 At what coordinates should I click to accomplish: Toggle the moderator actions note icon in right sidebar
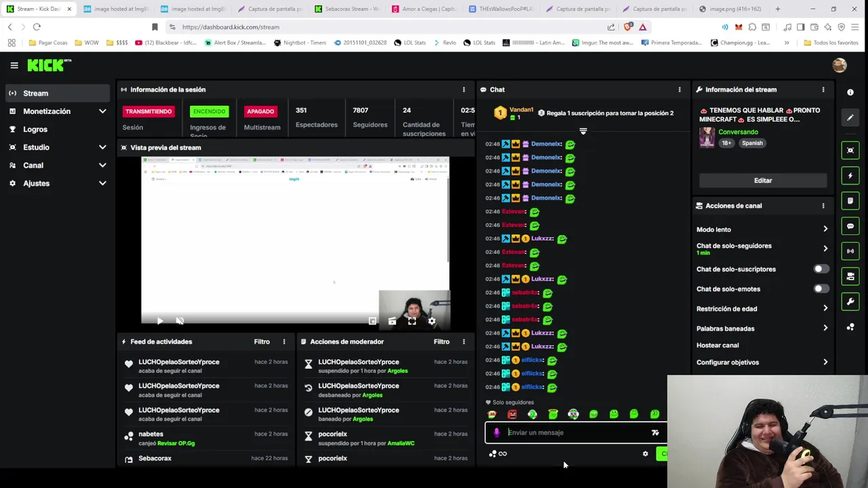[x=850, y=201]
